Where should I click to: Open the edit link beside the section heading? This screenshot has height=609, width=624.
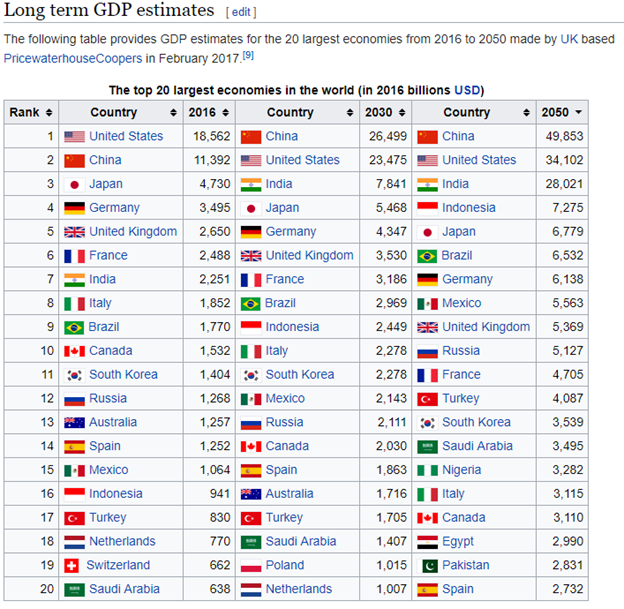(241, 12)
